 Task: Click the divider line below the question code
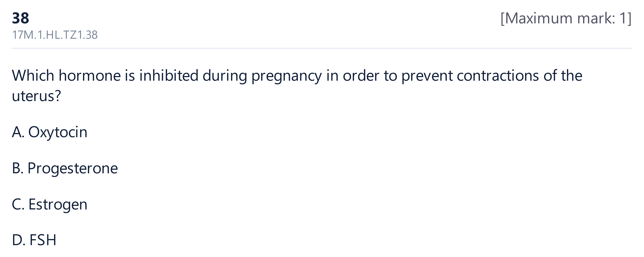322,48
